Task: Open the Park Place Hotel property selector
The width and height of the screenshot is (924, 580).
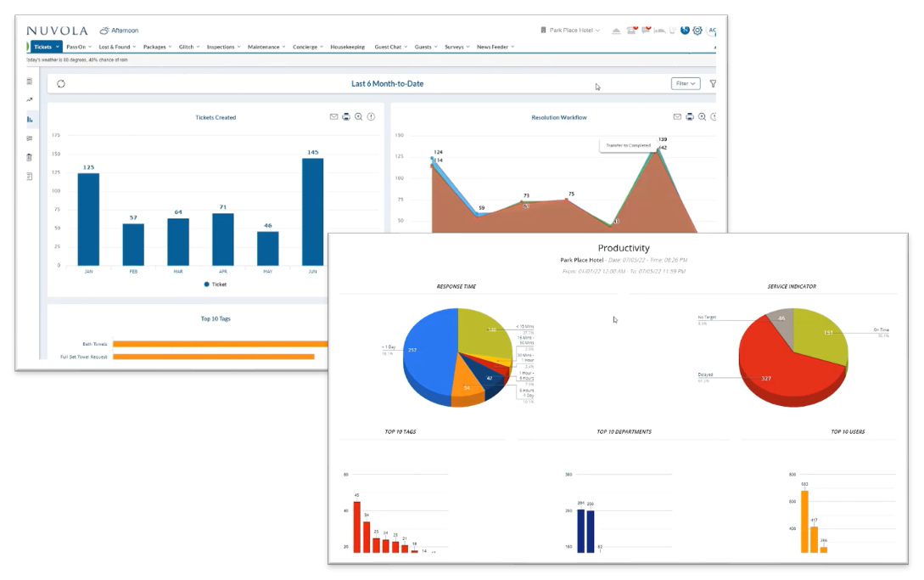Action: [570, 30]
